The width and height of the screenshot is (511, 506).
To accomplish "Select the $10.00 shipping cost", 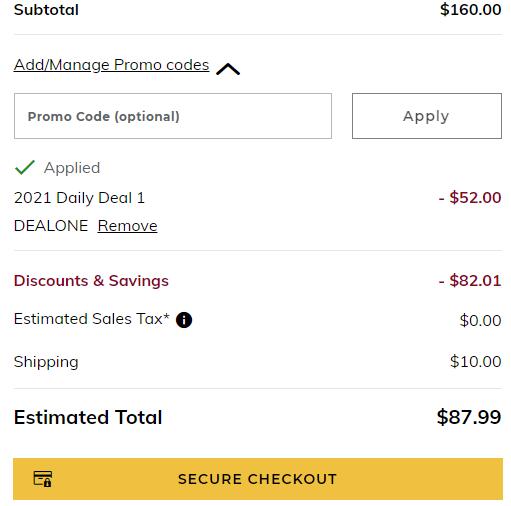I will [476, 361].
